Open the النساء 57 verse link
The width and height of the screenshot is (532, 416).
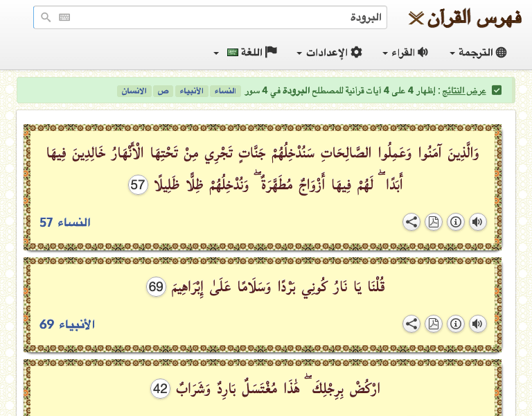[64, 223]
